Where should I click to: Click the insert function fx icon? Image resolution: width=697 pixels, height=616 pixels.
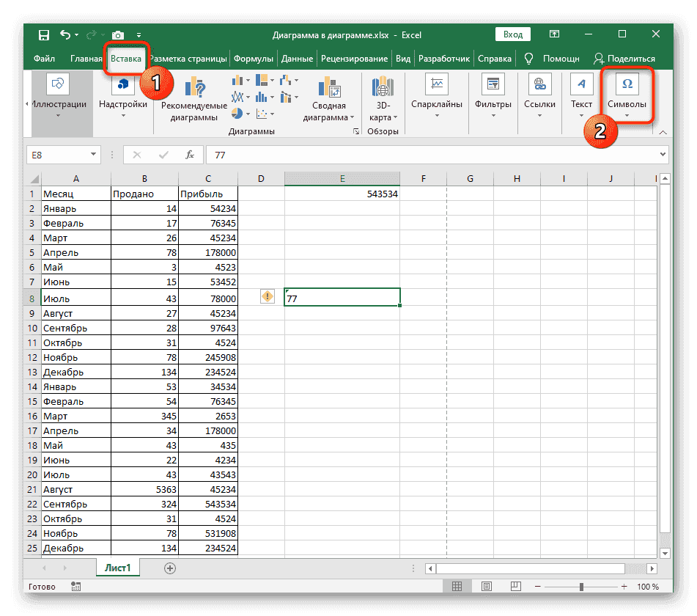[189, 155]
